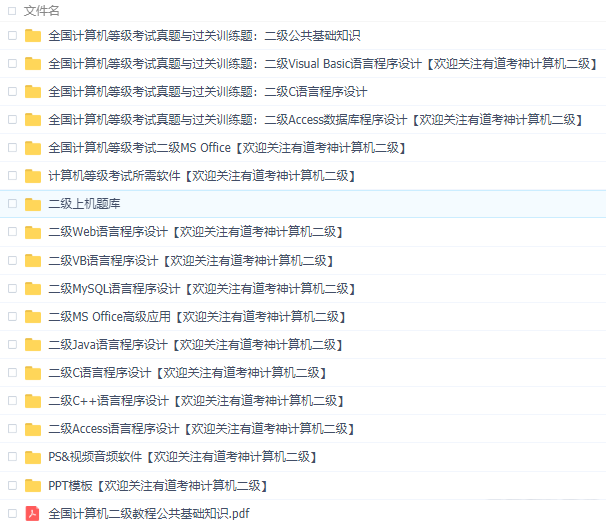
Task: Open 全国计算机等级考试二级MS Office folder name
Action: click(227, 148)
